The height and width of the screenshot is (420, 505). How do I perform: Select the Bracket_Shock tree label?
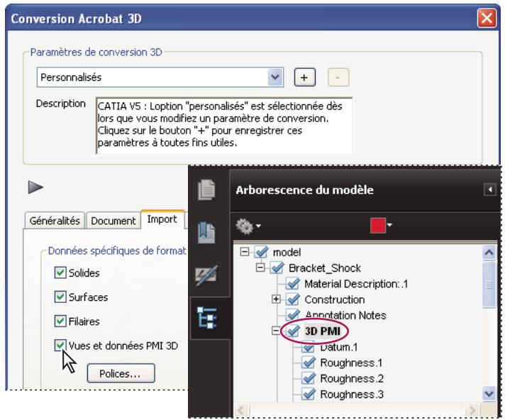tap(325, 267)
